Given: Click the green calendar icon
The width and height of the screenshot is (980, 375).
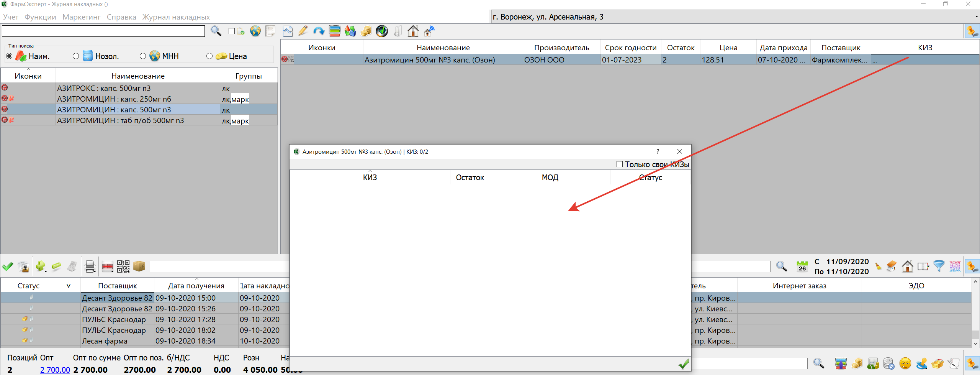Looking at the screenshot, I should tap(802, 266).
